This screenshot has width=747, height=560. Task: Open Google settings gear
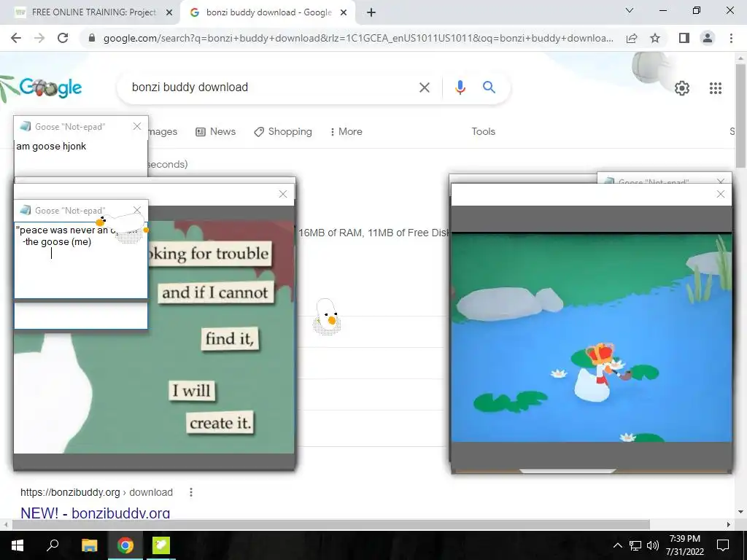(x=682, y=88)
